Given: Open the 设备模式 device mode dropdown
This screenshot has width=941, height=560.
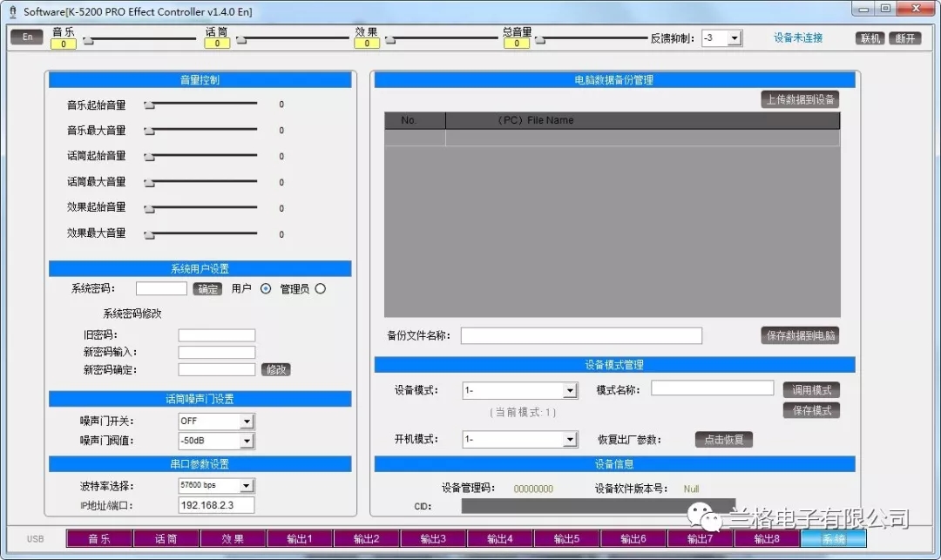Looking at the screenshot, I should tap(568, 390).
